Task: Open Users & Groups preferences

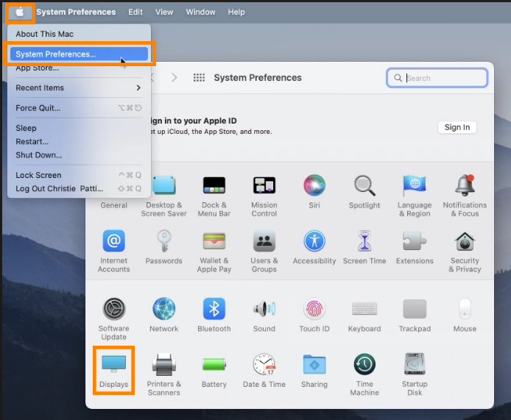Action: pos(264,251)
